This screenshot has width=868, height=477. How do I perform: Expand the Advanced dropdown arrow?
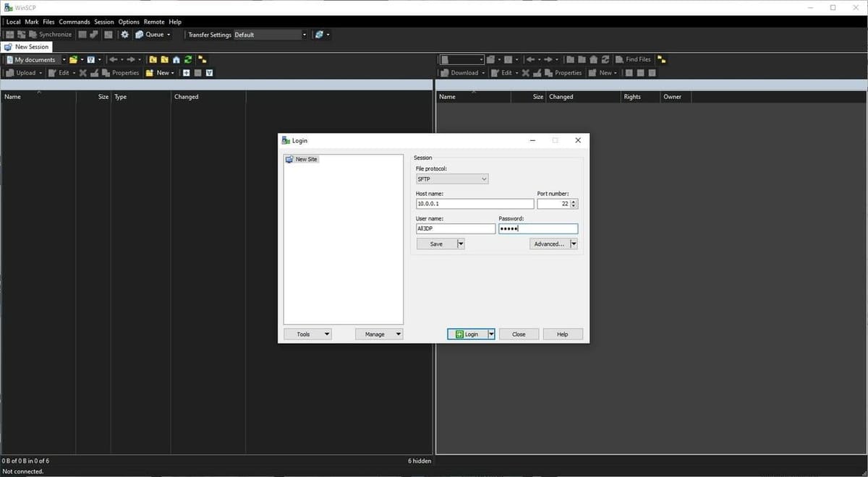point(574,244)
